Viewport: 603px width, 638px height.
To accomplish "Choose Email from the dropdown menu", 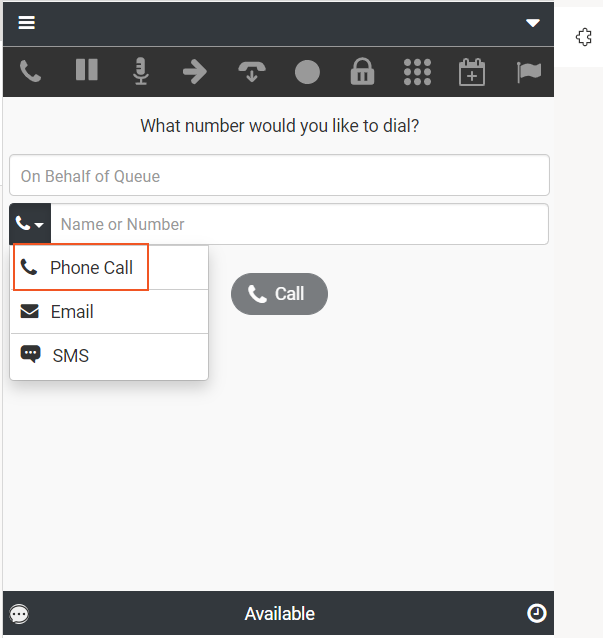I will pyautogui.click(x=72, y=312).
